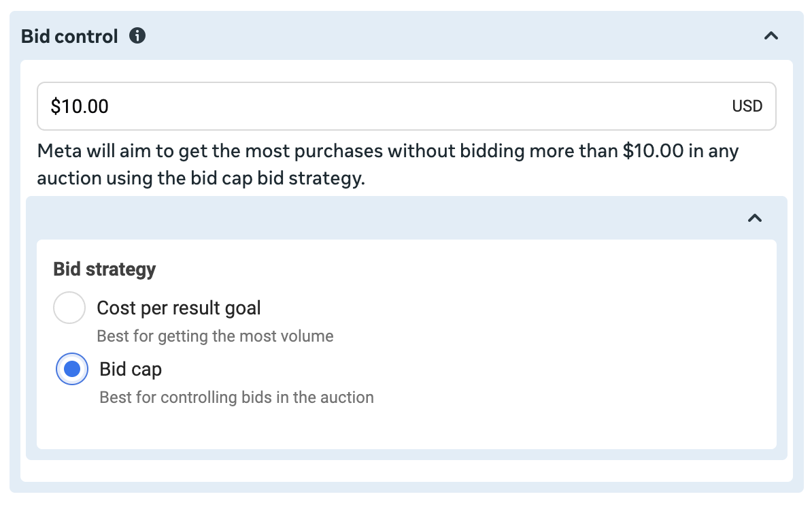Click the $10.00 bid amount field

(381, 106)
